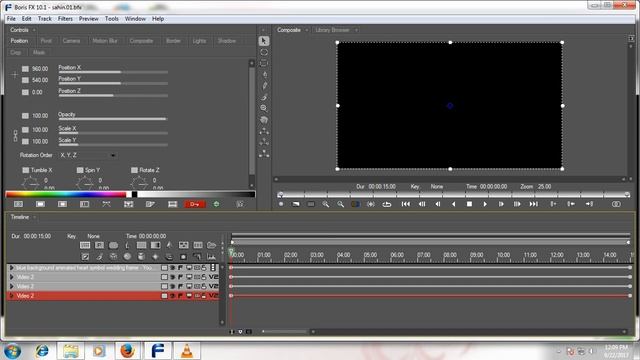
Task: Click the reverse play button
Action: point(453,204)
